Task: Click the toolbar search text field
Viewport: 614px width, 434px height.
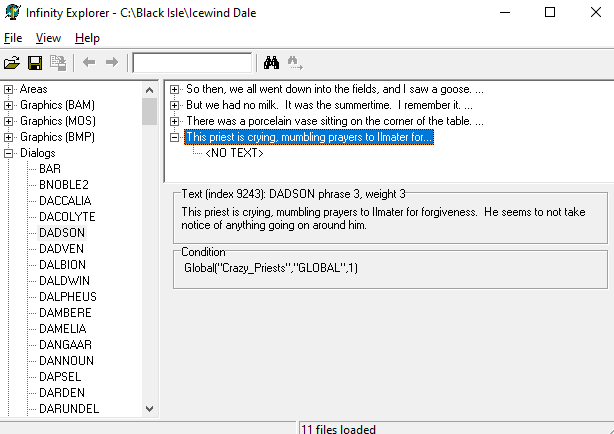Action: (192, 63)
